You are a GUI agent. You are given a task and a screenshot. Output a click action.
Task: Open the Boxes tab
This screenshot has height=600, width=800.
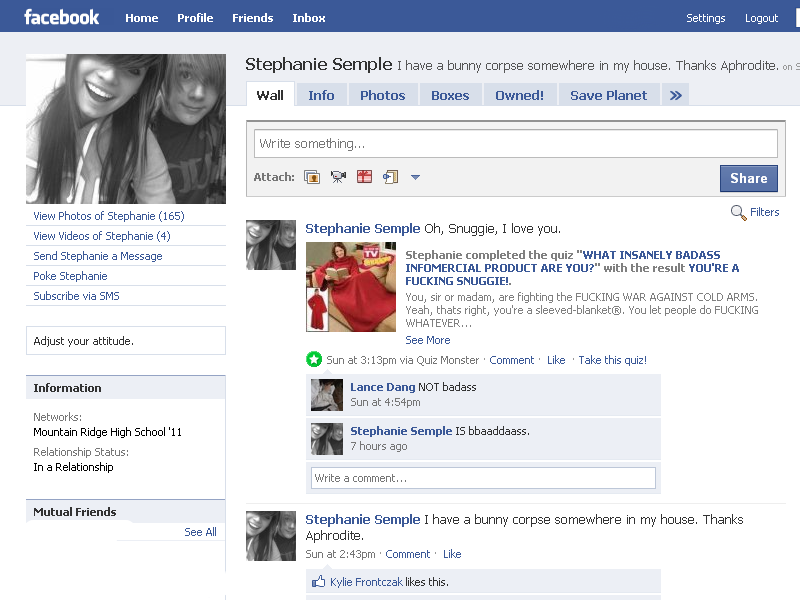450,94
